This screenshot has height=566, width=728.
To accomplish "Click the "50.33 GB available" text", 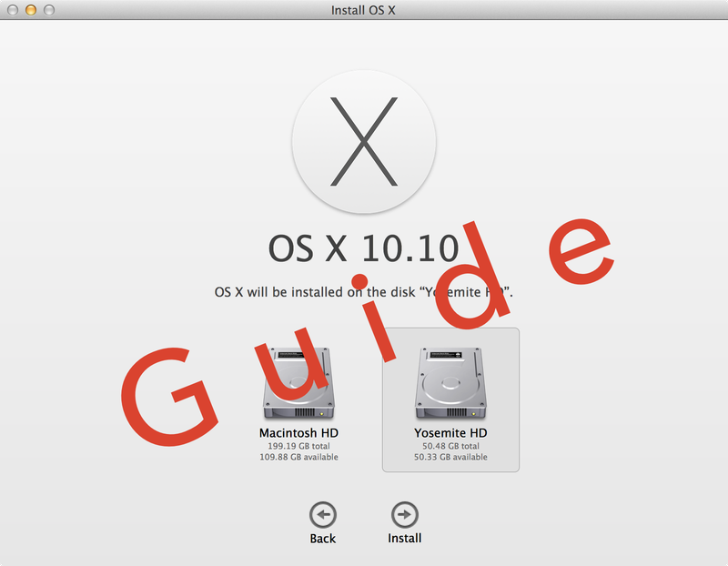I will 450,457.
